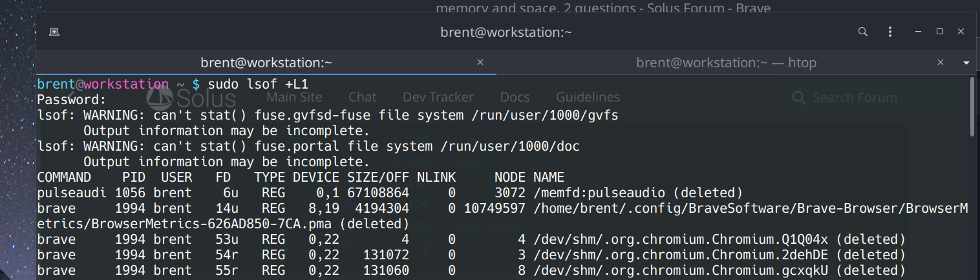This screenshot has height=280, width=980.
Task: Click the Password: prompt line
Action: [x=71, y=100]
